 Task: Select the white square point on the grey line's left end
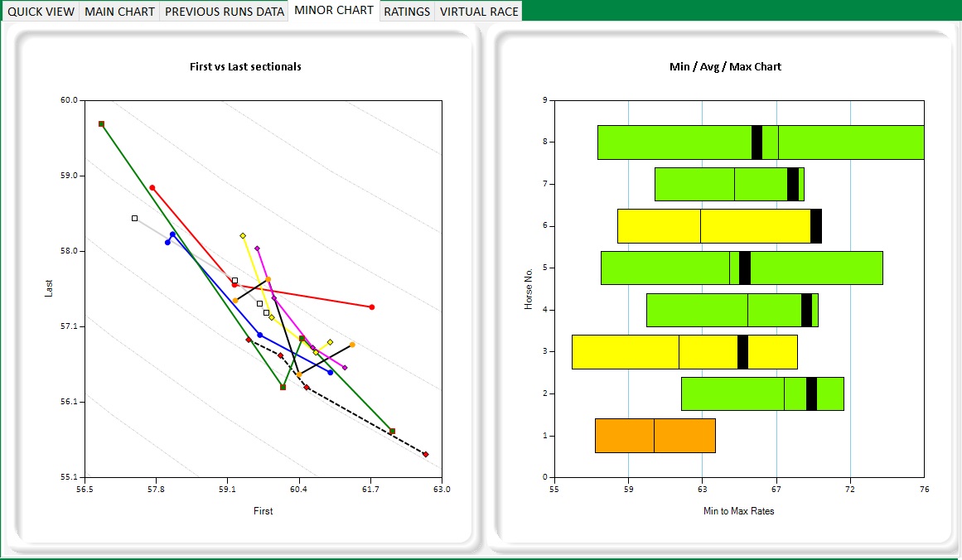click(x=134, y=218)
